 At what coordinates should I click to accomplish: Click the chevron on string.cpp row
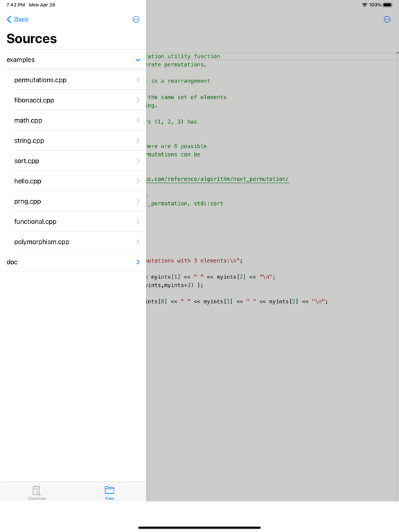click(138, 141)
